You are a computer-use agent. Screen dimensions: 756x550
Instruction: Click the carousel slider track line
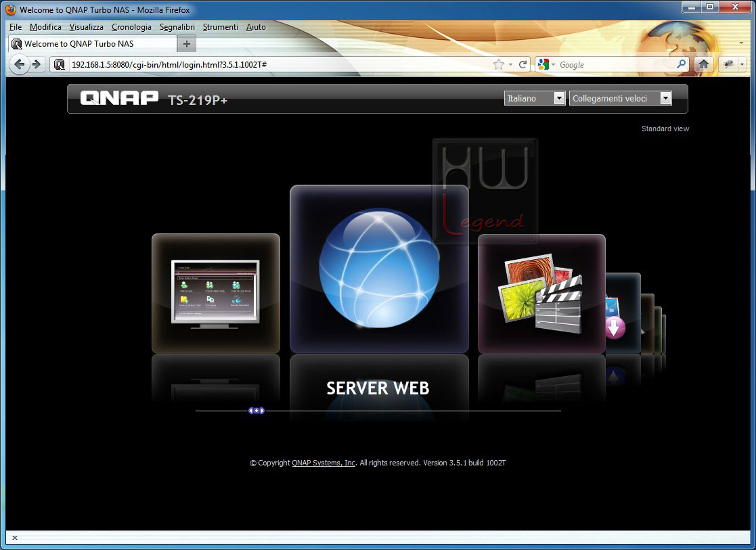click(378, 411)
